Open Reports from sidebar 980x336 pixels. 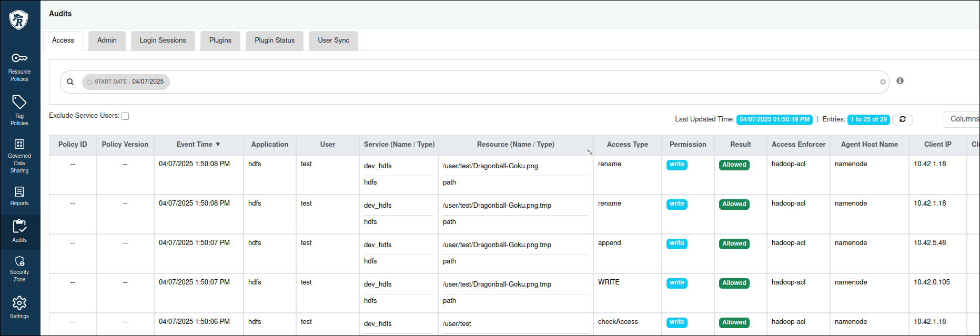pyautogui.click(x=19, y=196)
